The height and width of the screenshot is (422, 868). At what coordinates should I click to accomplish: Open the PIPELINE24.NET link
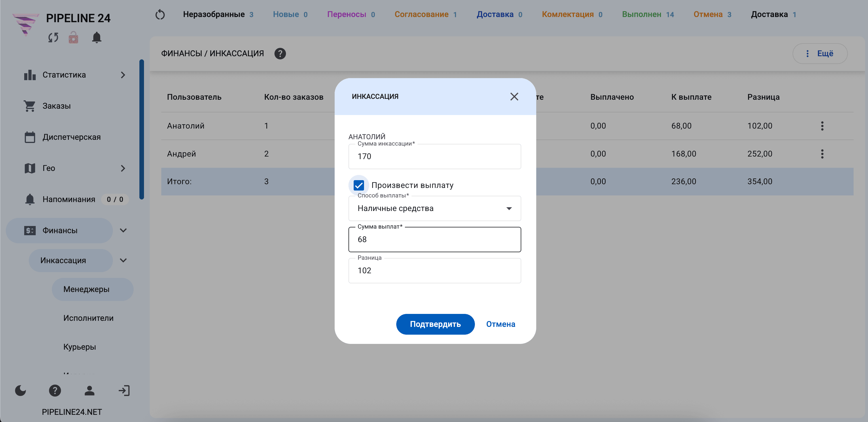(72, 412)
